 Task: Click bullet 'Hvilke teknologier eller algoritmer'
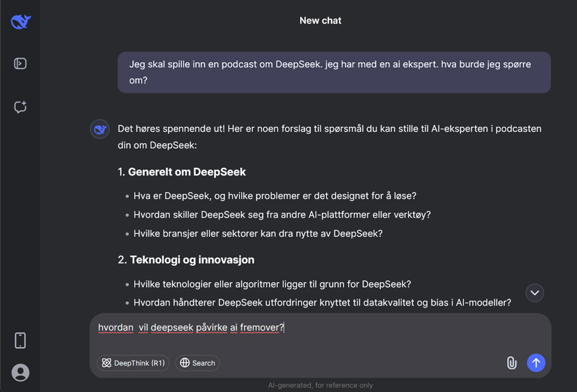pos(272,284)
